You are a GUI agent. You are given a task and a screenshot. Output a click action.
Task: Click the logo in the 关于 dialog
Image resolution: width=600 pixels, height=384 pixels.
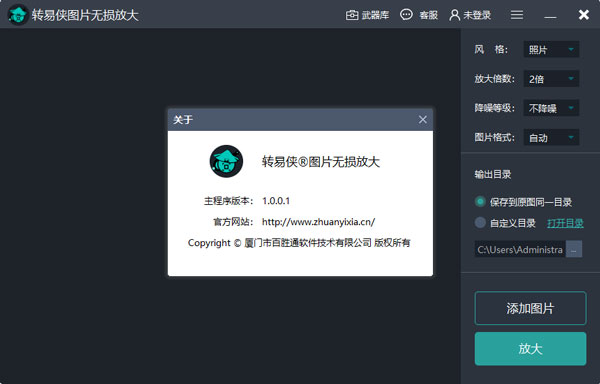226,161
